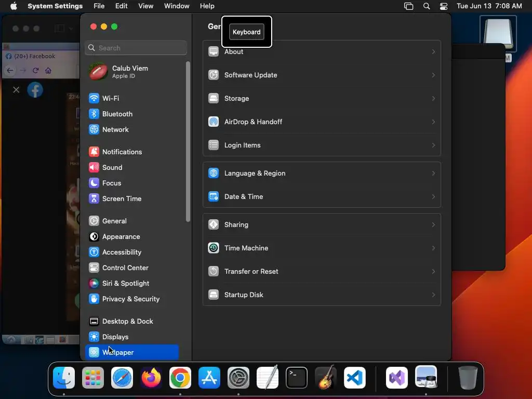Open Language & Region row
Viewport: 532px width, 399px height.
(x=322, y=174)
